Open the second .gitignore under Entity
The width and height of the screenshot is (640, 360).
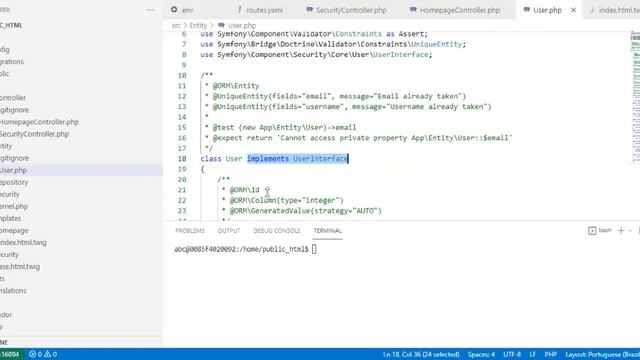[14, 158]
